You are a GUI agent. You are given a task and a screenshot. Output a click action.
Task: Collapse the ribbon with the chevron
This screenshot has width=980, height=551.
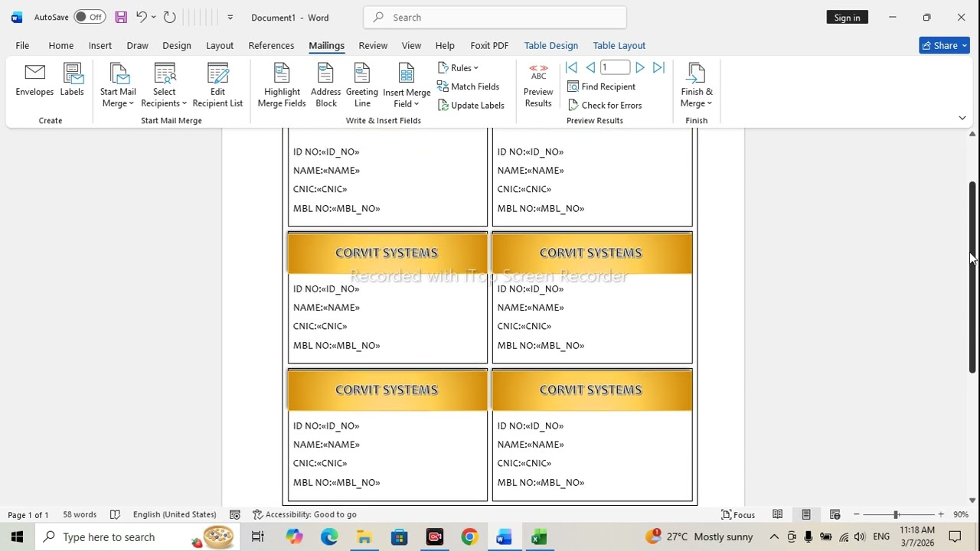962,118
